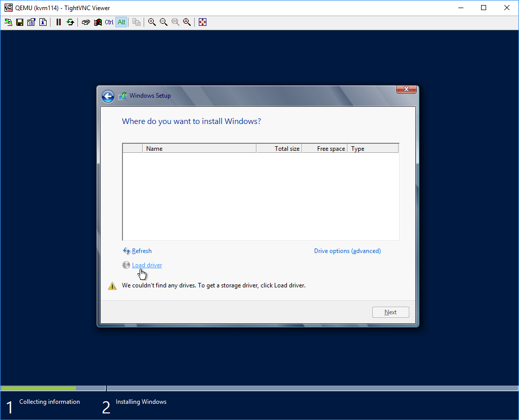Click the 'Installing Windows' step label
This screenshot has width=519, height=420.
point(141,402)
